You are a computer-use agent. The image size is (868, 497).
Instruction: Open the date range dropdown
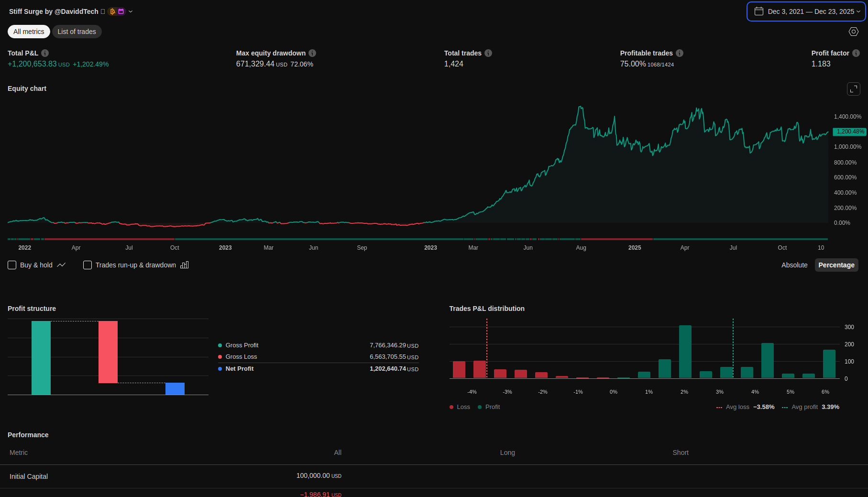click(806, 11)
